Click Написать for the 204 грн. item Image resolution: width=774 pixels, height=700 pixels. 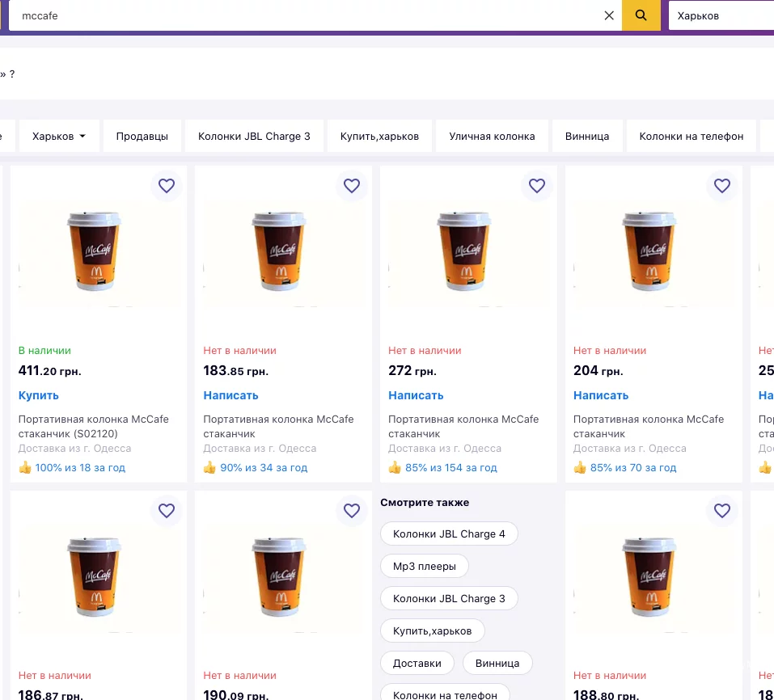601,395
